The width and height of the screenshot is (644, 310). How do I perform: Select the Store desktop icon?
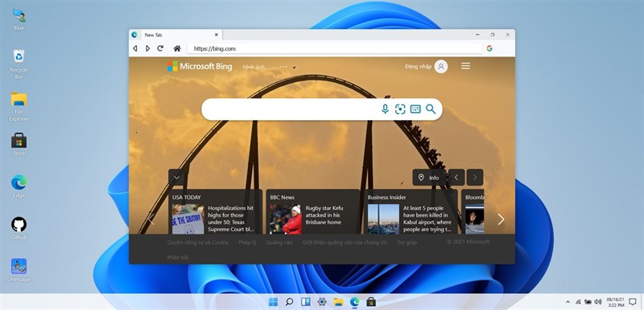tap(19, 144)
